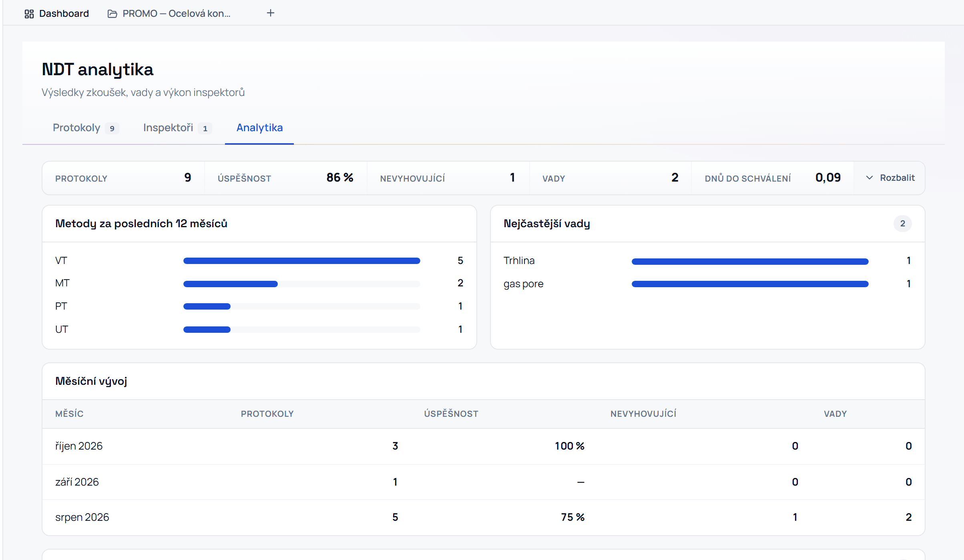Viewport: 964px width, 560px height.
Task: Click the ÚSPĚŠNOST column header in table
Action: click(x=451, y=414)
